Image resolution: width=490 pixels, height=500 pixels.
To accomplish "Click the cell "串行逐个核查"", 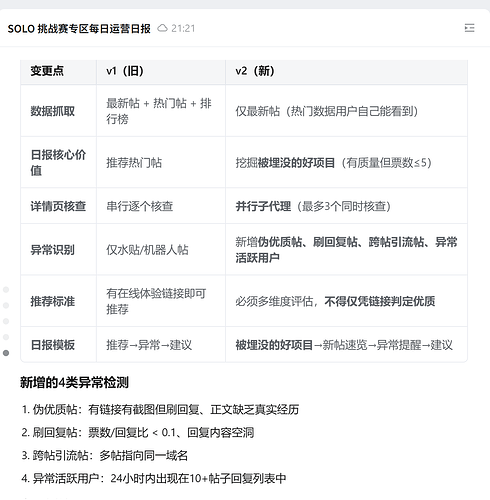I will coord(161,206).
